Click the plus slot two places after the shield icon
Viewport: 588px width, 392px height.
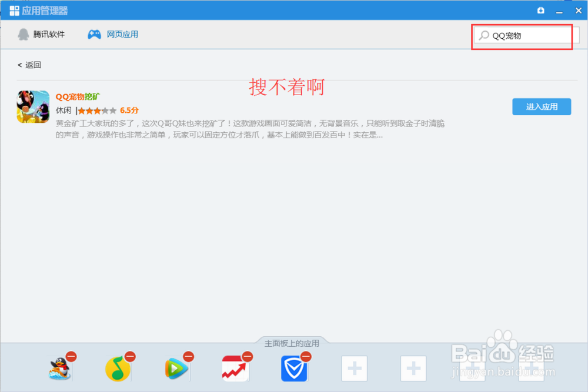point(413,368)
